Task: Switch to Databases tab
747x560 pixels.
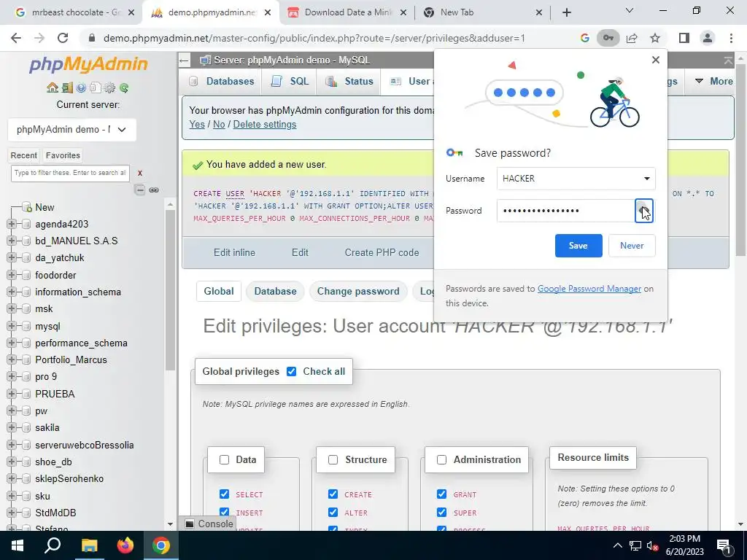Action: (x=222, y=81)
